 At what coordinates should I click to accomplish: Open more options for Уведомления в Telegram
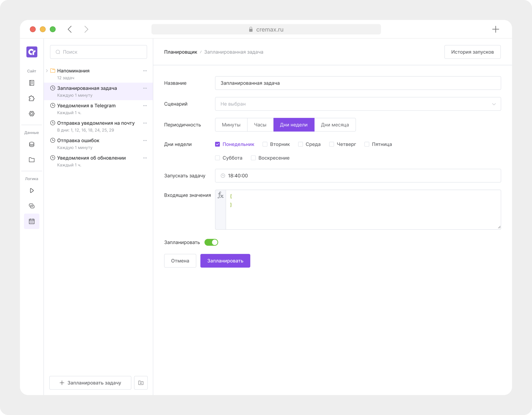pos(145,105)
